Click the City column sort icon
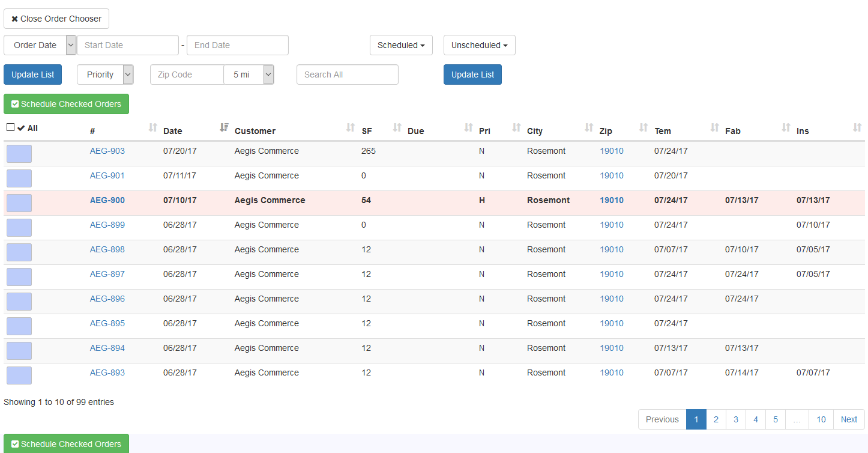Screen dimensions: 868x453 pos(589,127)
